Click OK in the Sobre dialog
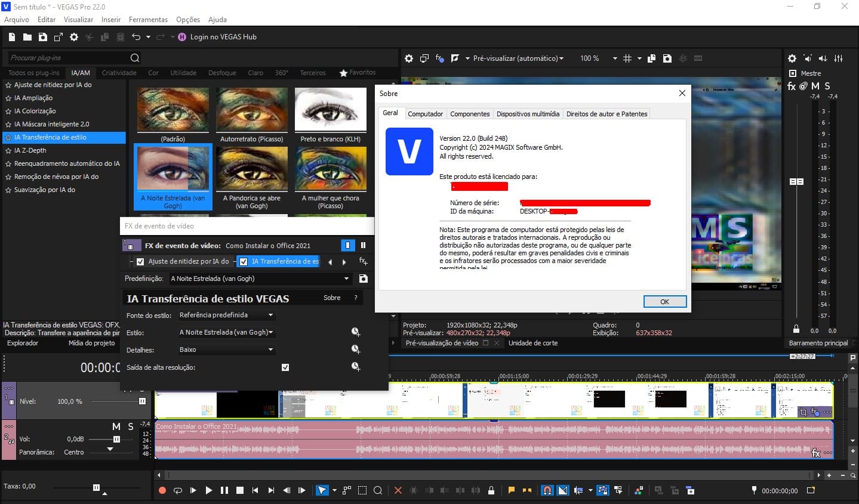The height and width of the screenshot is (504, 859). coord(664,302)
